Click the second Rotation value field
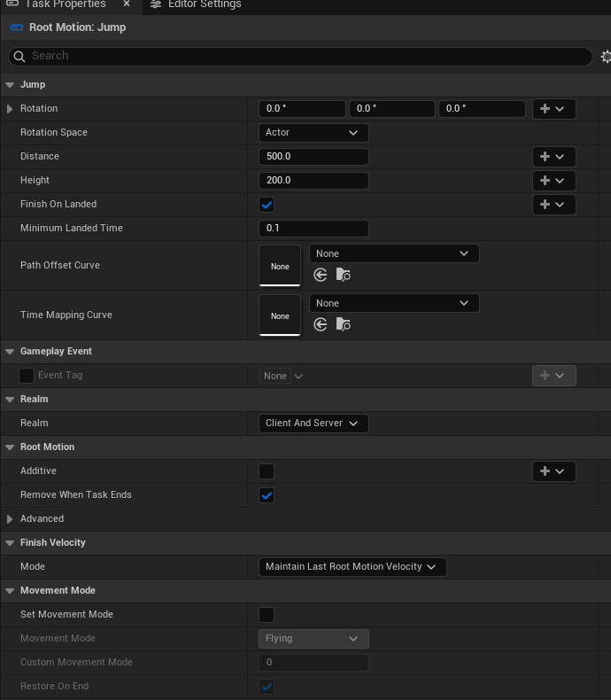Screen dimensions: 611x700 [x=392, y=109]
